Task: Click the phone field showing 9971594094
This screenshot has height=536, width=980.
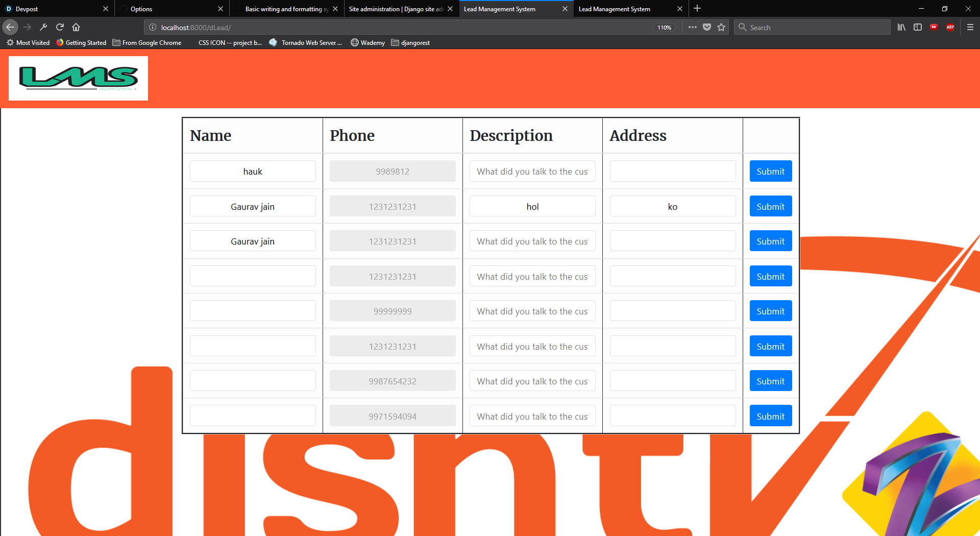Action: coord(393,416)
